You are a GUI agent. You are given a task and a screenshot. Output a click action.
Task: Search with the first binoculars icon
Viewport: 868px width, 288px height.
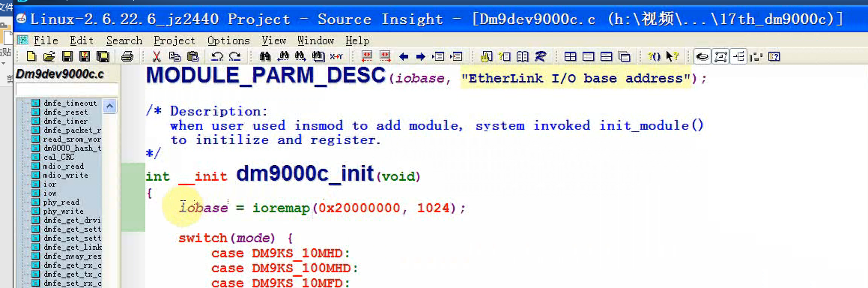click(x=264, y=56)
